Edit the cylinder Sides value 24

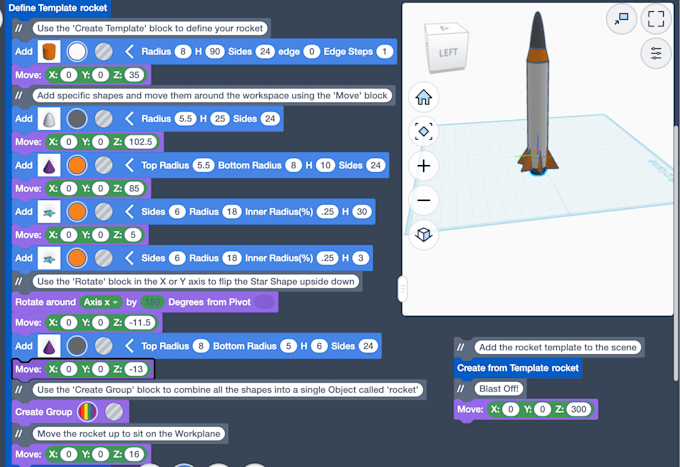(x=265, y=52)
